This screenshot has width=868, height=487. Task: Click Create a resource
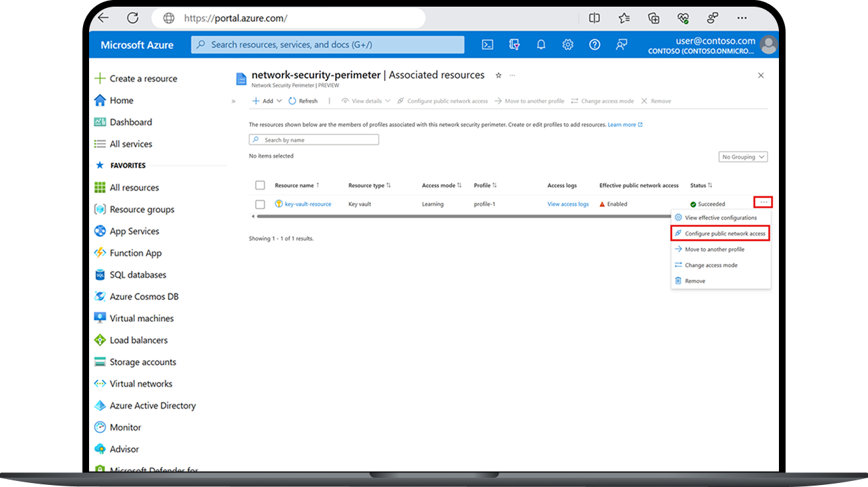[136, 79]
